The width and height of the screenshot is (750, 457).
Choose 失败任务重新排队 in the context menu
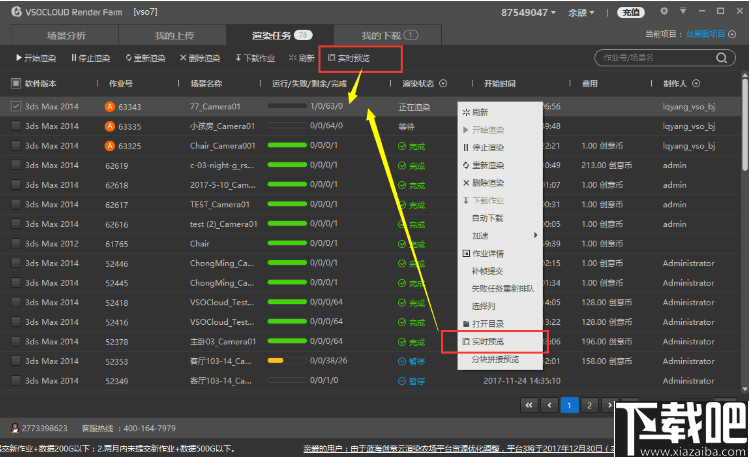pos(500,289)
